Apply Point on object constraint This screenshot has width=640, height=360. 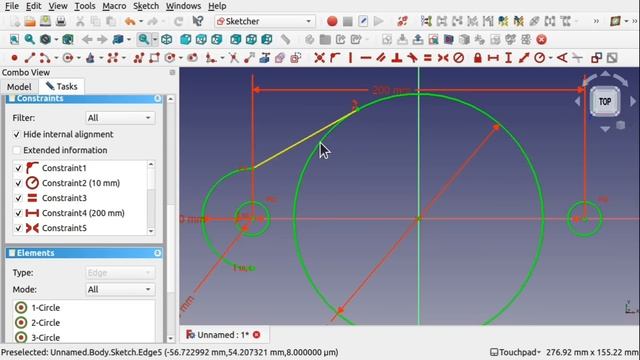point(335,58)
